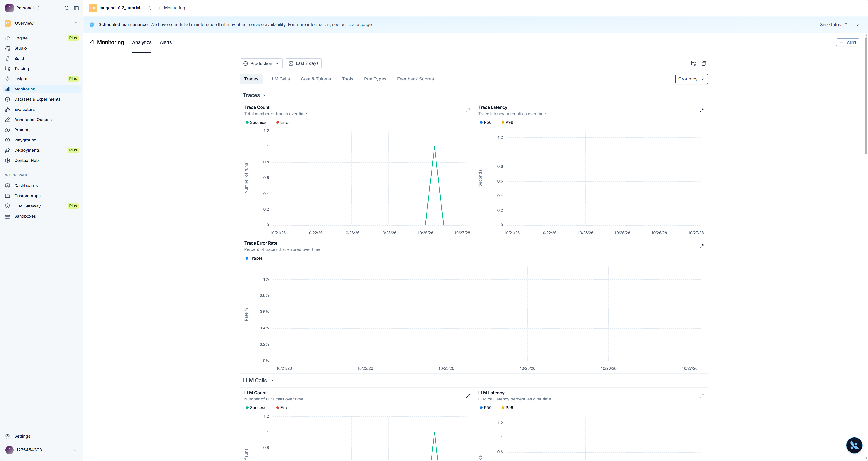The height and width of the screenshot is (461, 868).
Task: Open Settings at sidebar bottom
Action: (x=42, y=436)
